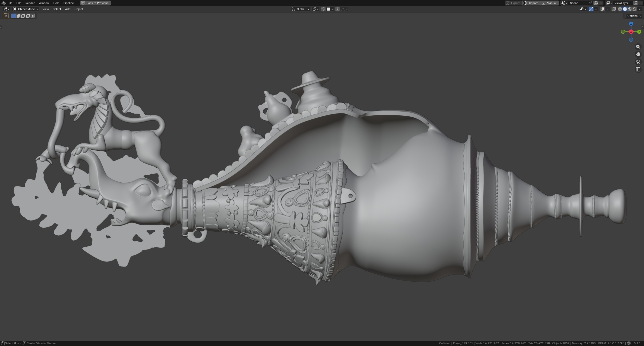Image resolution: width=644 pixels, height=346 pixels.
Task: Click the Manual download arrow icon
Action: (543, 3)
